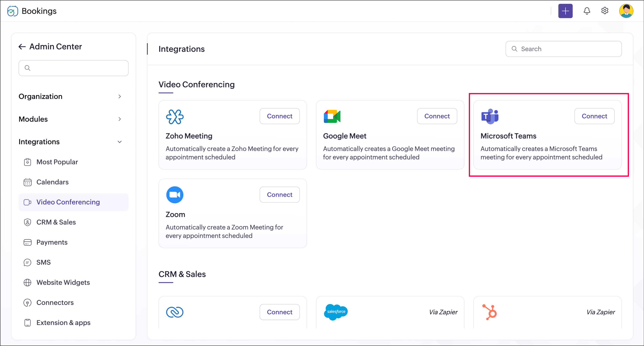Image resolution: width=644 pixels, height=346 pixels.
Task: Go back using the Admin Center arrow
Action: [22, 47]
